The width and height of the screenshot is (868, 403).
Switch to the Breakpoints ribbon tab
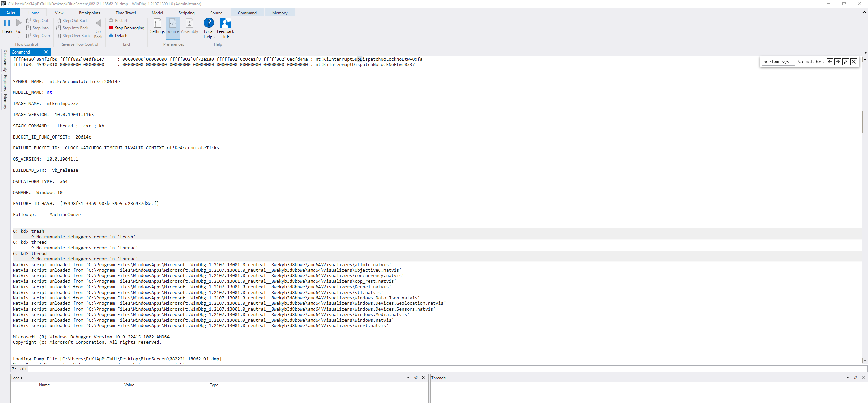[90, 13]
